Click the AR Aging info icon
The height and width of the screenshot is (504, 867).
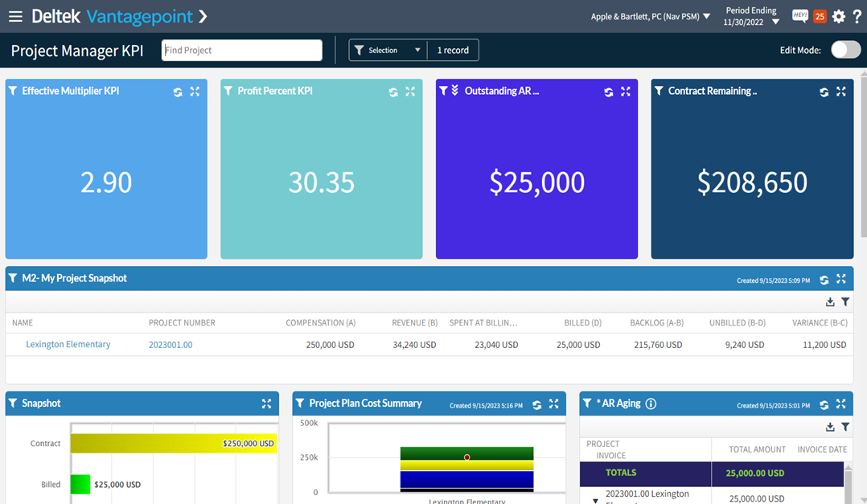click(x=651, y=404)
